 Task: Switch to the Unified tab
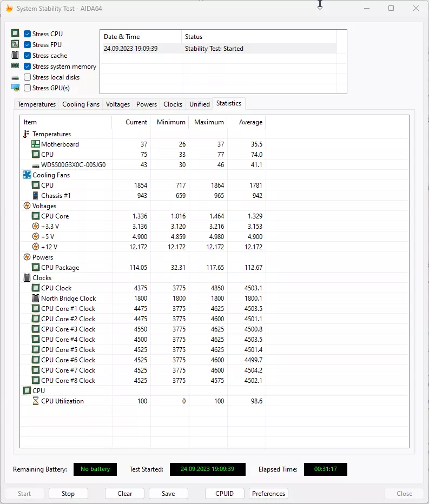(200, 104)
